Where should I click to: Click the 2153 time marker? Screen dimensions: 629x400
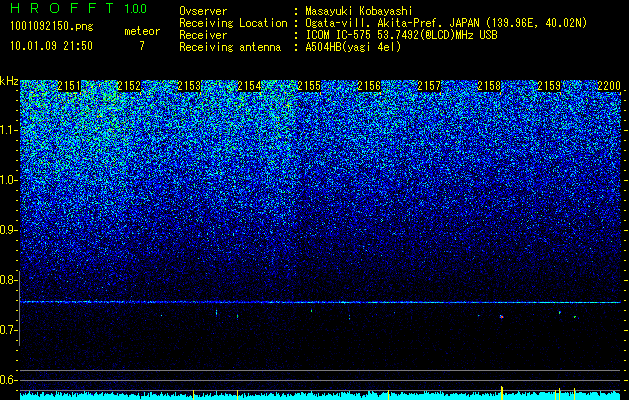pyautogui.click(x=189, y=86)
